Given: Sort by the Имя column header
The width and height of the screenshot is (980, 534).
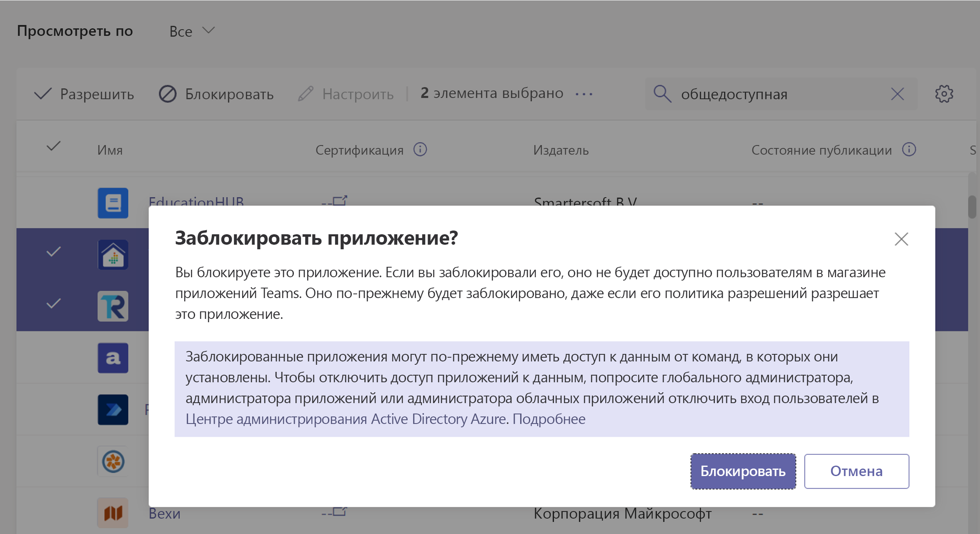Looking at the screenshot, I should click(x=110, y=150).
